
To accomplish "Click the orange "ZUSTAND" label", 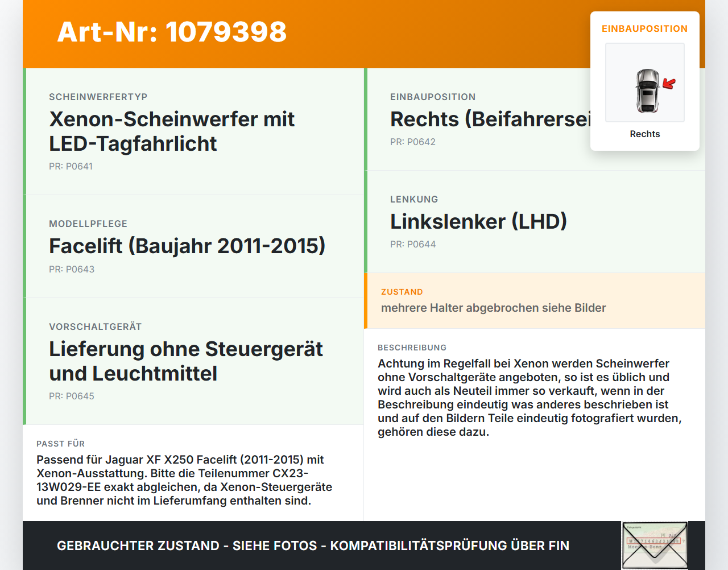I will click(402, 292).
